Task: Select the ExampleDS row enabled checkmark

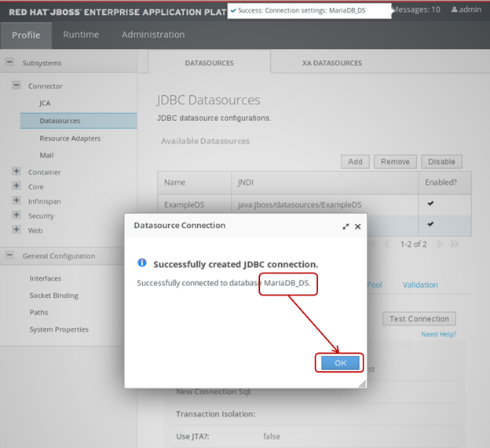Action: tap(430, 204)
